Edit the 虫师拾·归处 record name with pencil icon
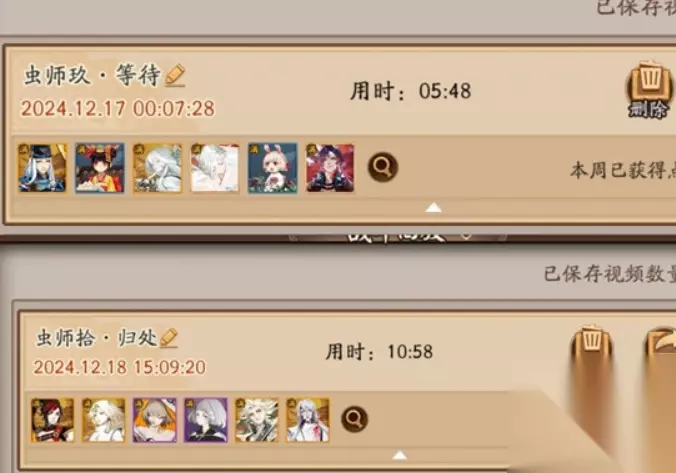676x473 pixels. pyautogui.click(x=169, y=338)
